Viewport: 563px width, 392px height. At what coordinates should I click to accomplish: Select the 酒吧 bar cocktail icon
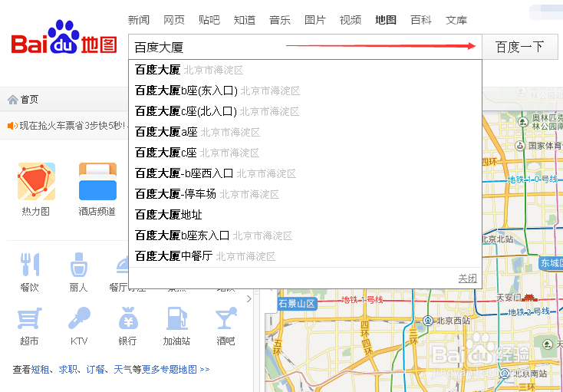(226, 318)
